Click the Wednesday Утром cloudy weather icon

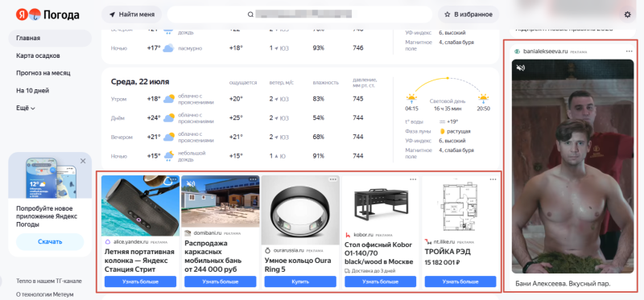(169, 99)
